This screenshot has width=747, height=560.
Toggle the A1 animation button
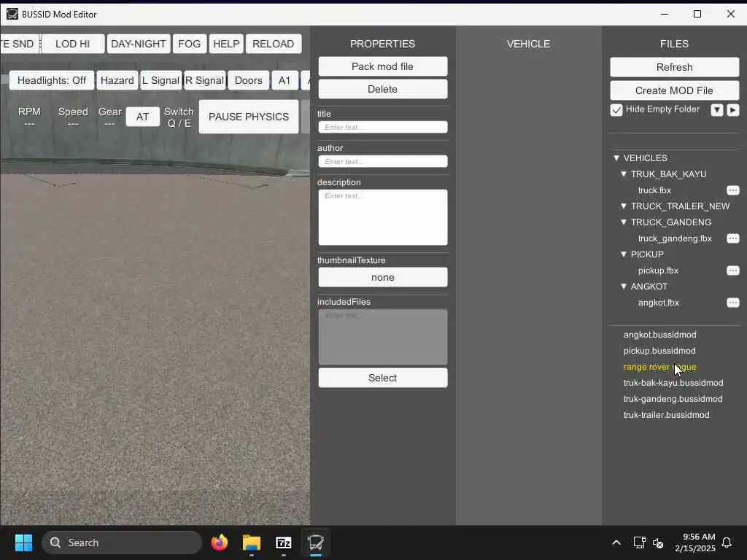coord(285,80)
